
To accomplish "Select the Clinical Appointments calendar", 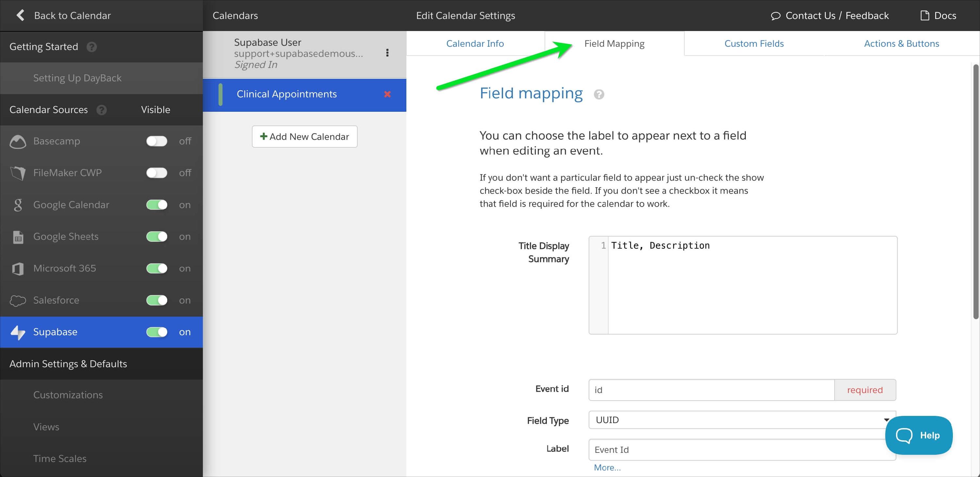I will click(x=304, y=94).
